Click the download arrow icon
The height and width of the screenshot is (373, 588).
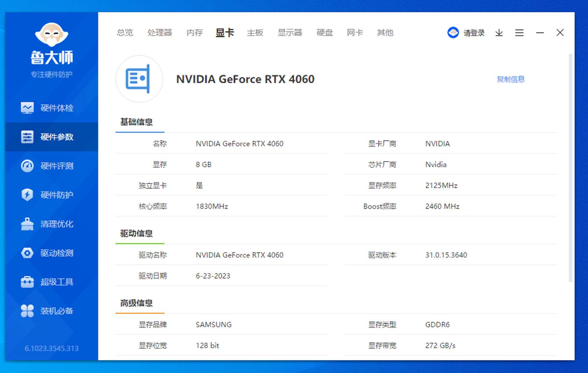coord(499,33)
